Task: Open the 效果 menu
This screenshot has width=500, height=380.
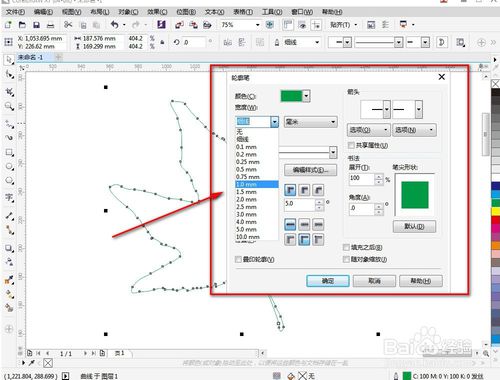Action: 157,12
